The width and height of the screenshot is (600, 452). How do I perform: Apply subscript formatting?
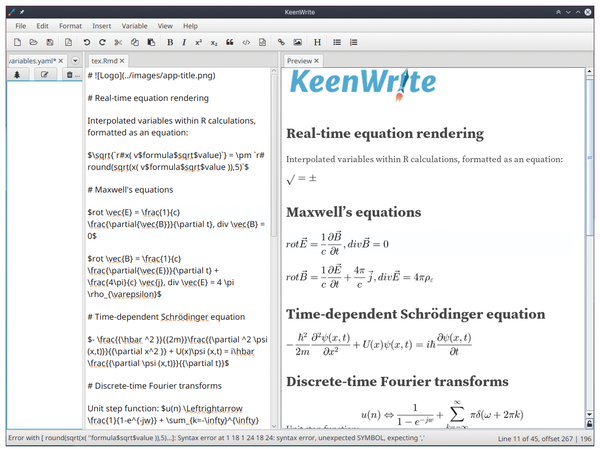[214, 42]
